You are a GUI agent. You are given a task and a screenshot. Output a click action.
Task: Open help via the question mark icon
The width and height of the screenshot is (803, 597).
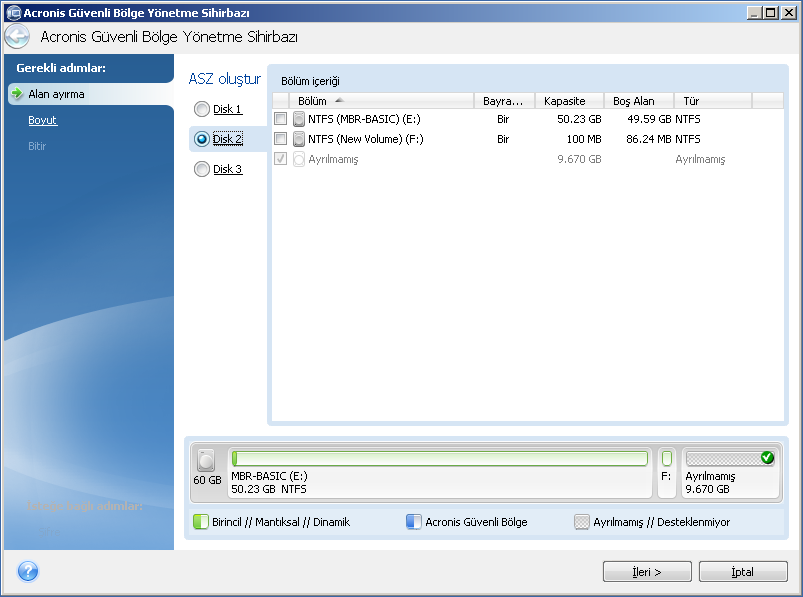tap(28, 571)
